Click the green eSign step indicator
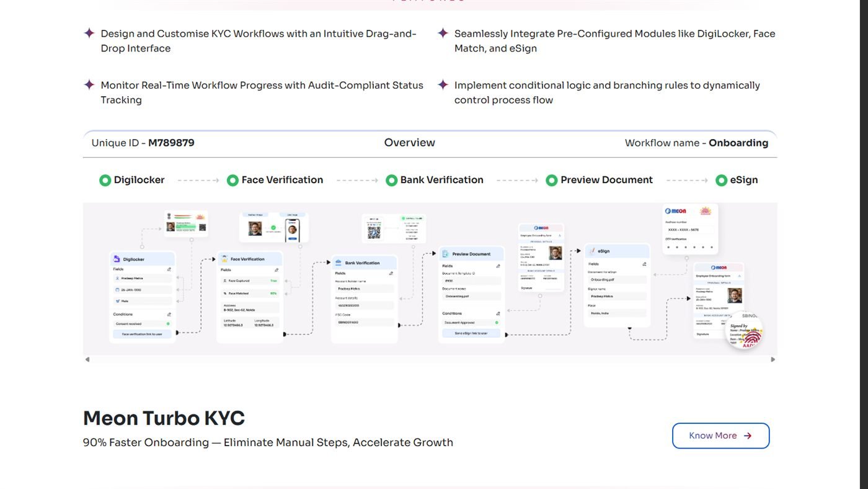868x489 pixels. point(721,181)
